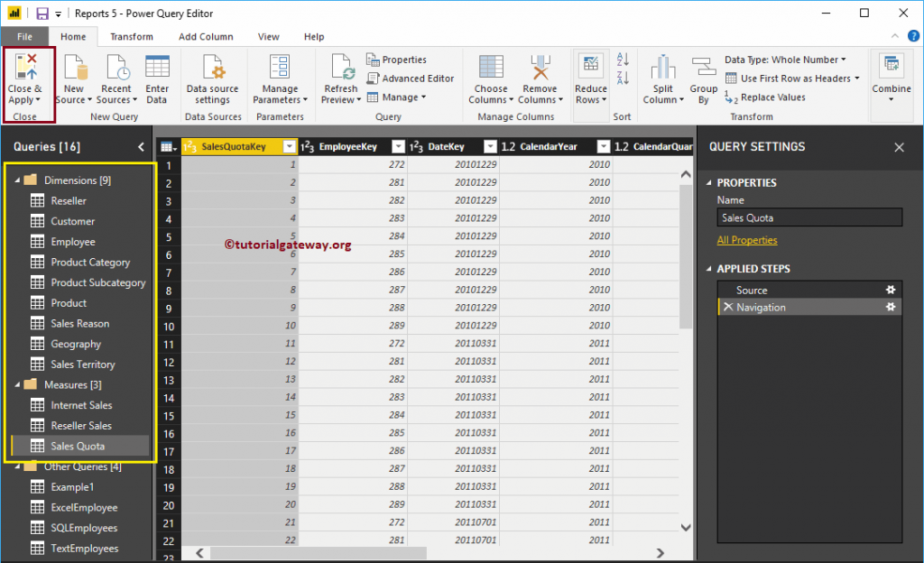The image size is (924, 563).
Task: Open the View menu
Action: point(268,36)
